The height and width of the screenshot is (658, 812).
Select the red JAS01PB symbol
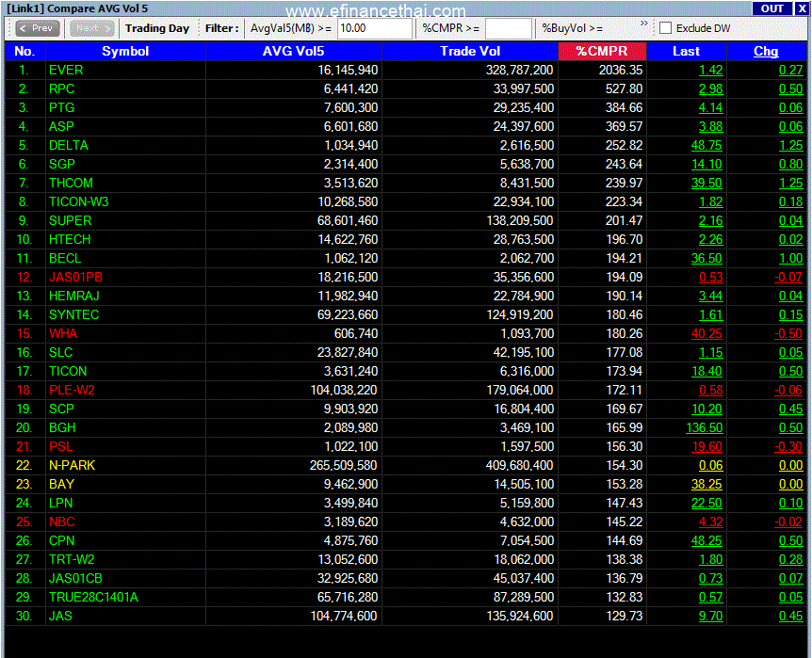pyautogui.click(x=75, y=277)
